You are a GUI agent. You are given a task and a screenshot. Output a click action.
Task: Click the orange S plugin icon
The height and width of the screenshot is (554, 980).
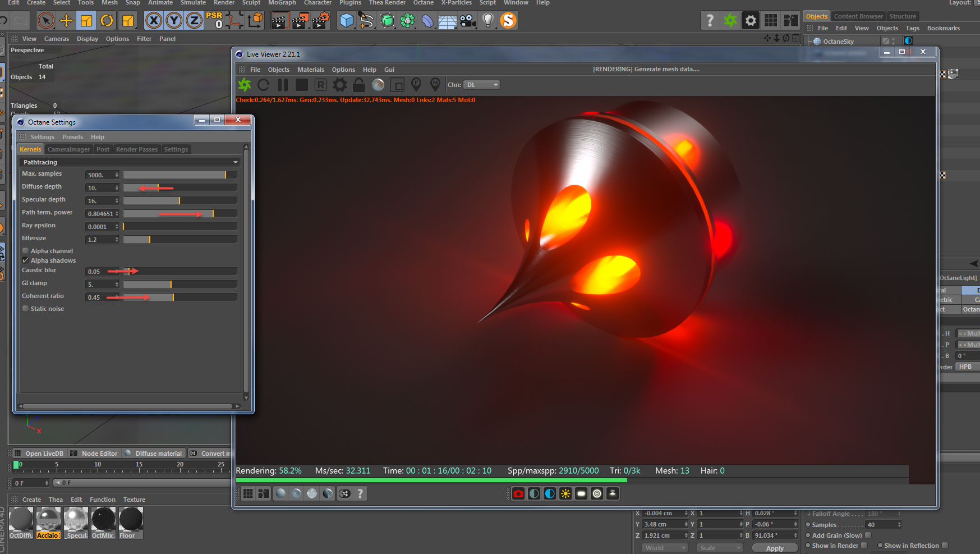pyautogui.click(x=508, y=21)
